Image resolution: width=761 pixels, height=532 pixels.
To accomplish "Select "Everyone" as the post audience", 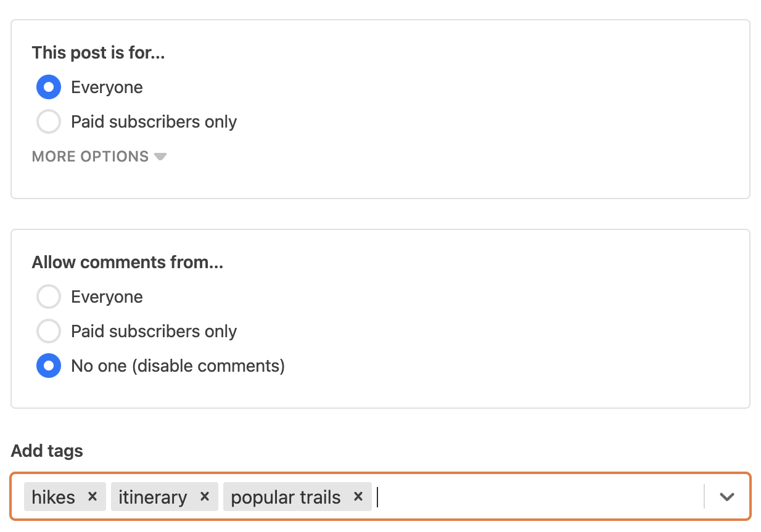I will point(48,87).
